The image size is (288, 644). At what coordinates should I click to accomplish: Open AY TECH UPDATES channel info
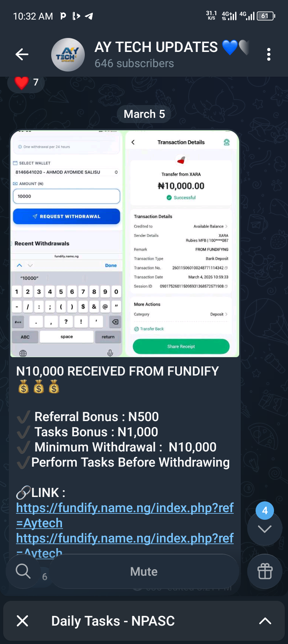coord(156,47)
